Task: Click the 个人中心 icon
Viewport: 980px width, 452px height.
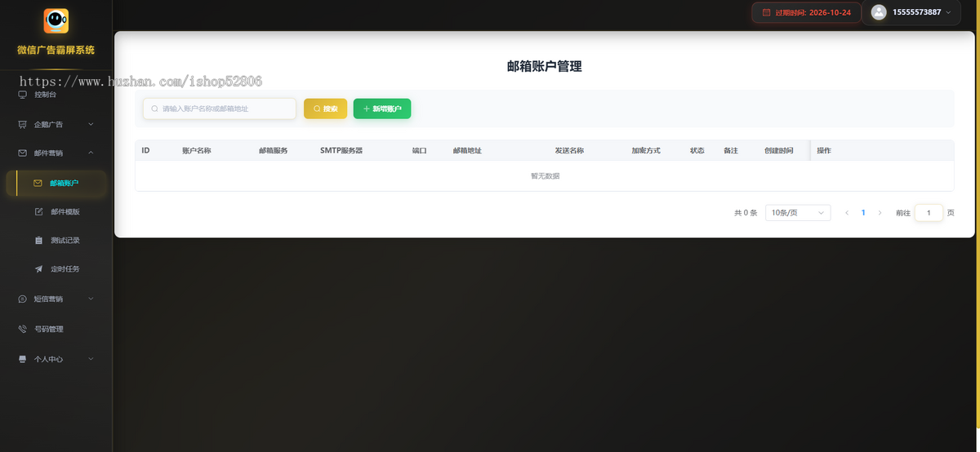Action: click(23, 359)
